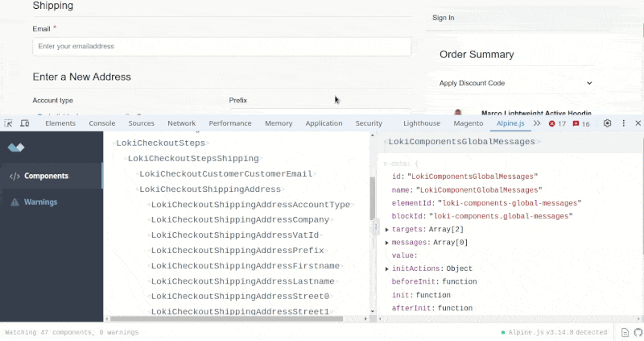Click the Alpine devtools logo
The image size is (644, 341).
click(16, 148)
